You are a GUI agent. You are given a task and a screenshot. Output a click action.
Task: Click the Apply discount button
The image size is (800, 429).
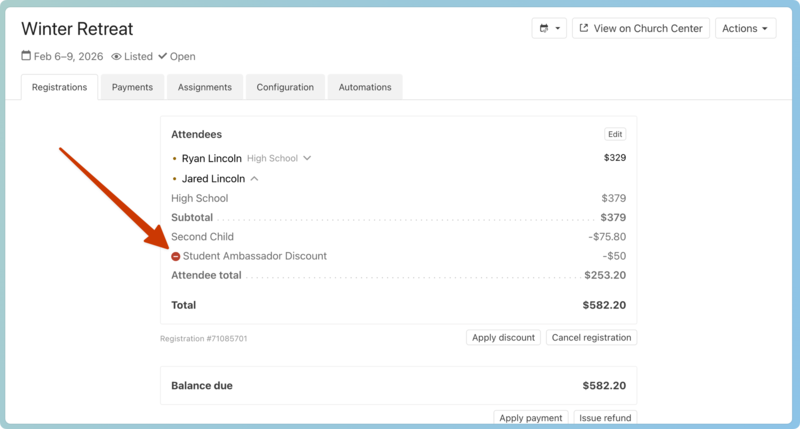[503, 338]
